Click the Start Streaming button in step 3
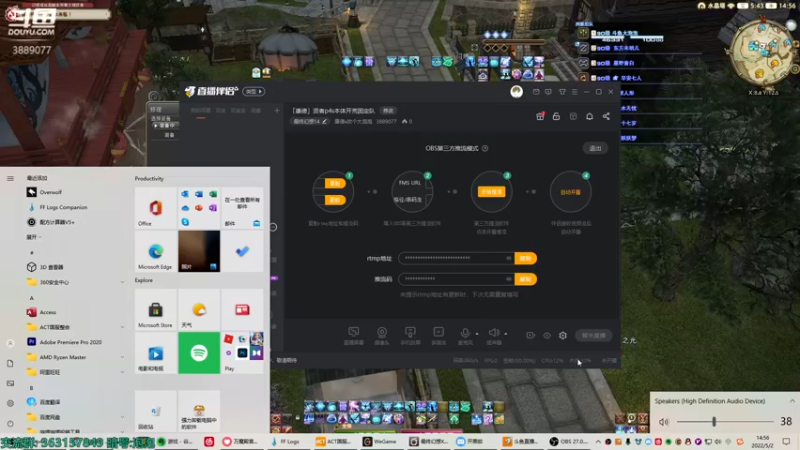Screen dimensions: 800x450 (x=491, y=191)
